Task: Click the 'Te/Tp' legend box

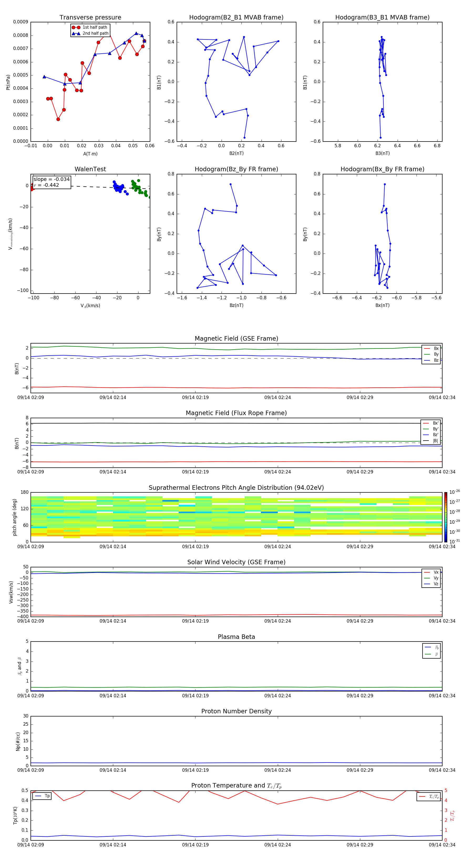Action: 428,796
